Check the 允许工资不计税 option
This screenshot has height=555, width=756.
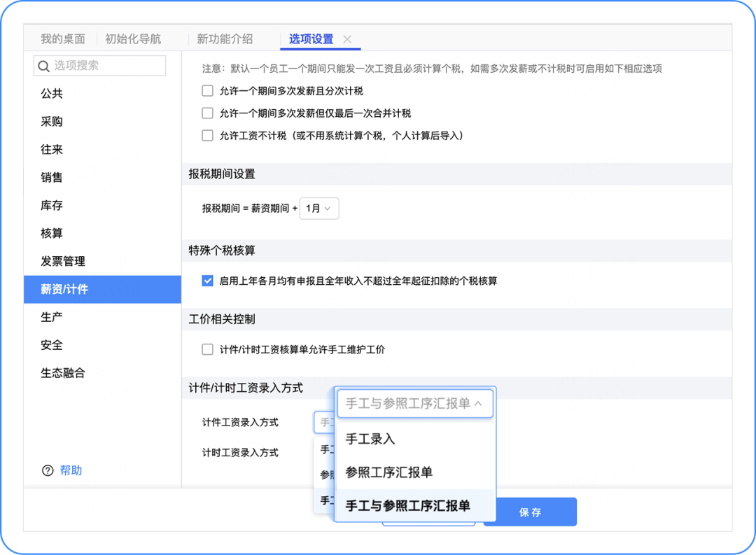207,134
